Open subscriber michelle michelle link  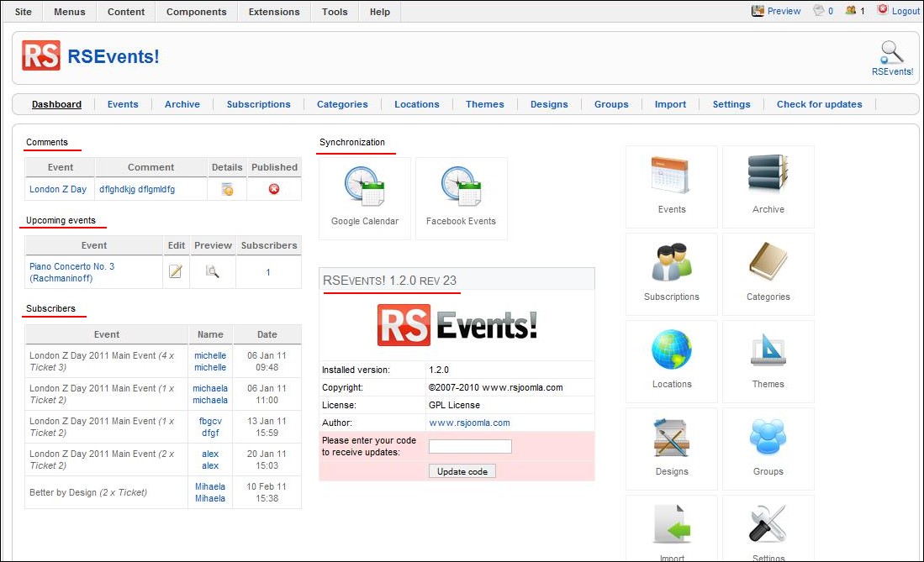pyautogui.click(x=210, y=361)
